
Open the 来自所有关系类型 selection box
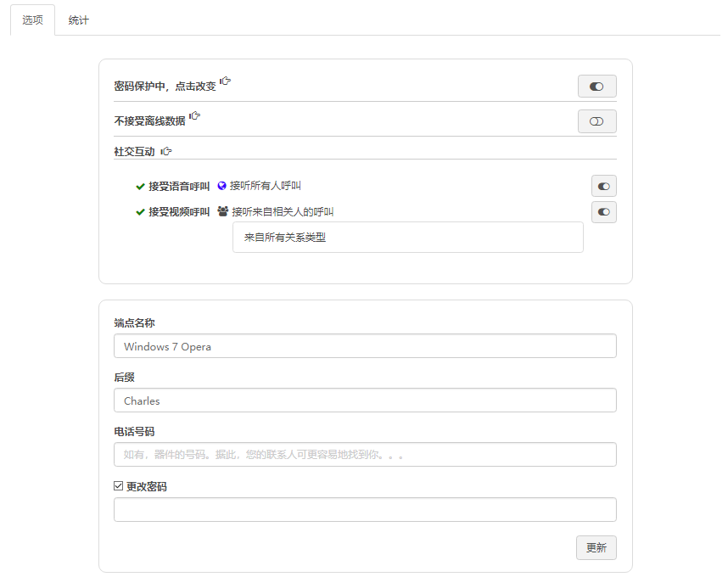[407, 238]
